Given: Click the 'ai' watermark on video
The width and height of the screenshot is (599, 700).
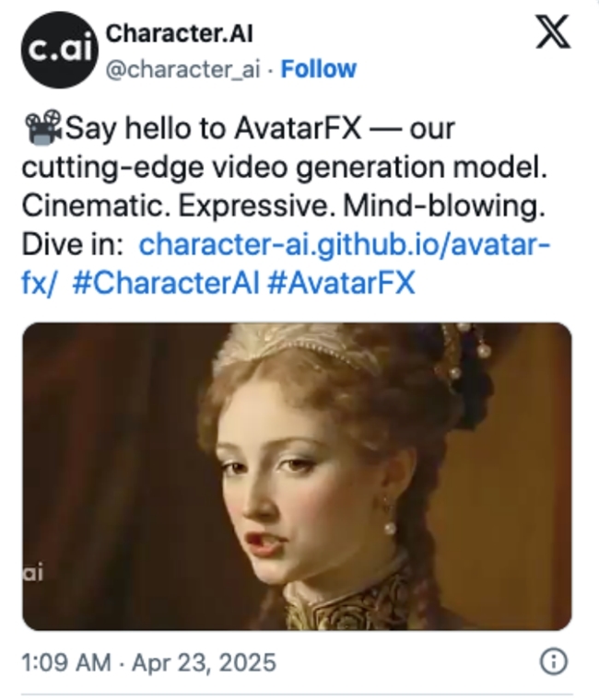Looking at the screenshot, I should (x=33, y=572).
